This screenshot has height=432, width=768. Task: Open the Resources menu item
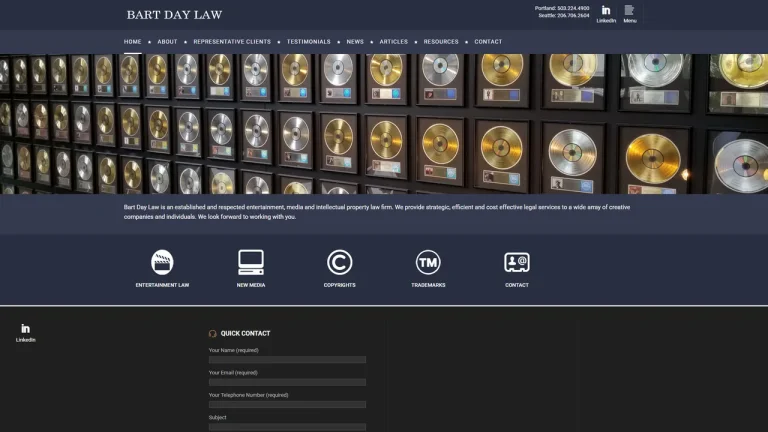click(441, 42)
